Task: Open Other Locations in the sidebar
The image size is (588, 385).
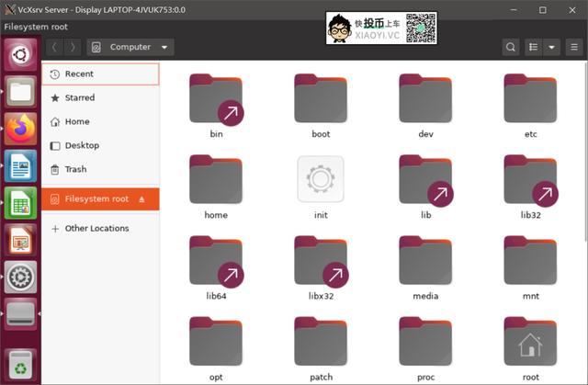Action: click(100, 228)
